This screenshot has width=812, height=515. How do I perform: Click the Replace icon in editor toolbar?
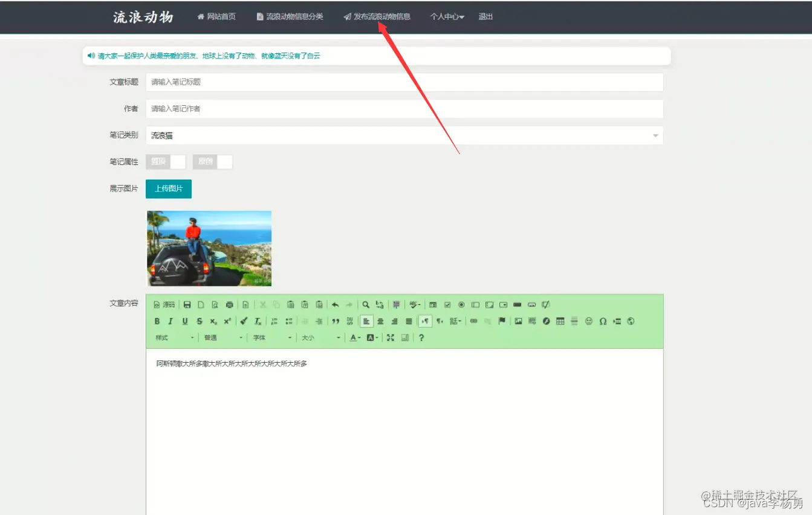click(380, 305)
